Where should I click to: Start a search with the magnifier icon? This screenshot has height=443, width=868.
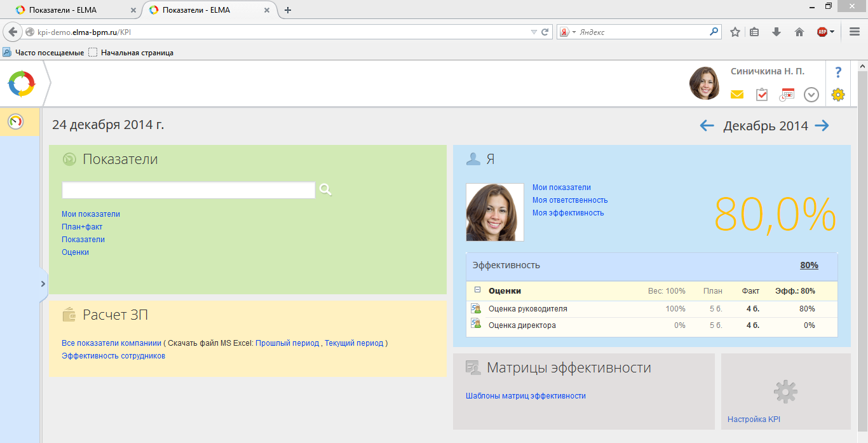[325, 189]
